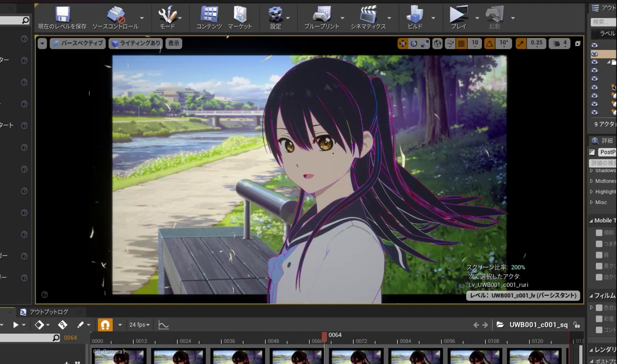This screenshot has width=617, height=364.
Task: Open the 表示 show flags menu
Action: click(x=174, y=43)
